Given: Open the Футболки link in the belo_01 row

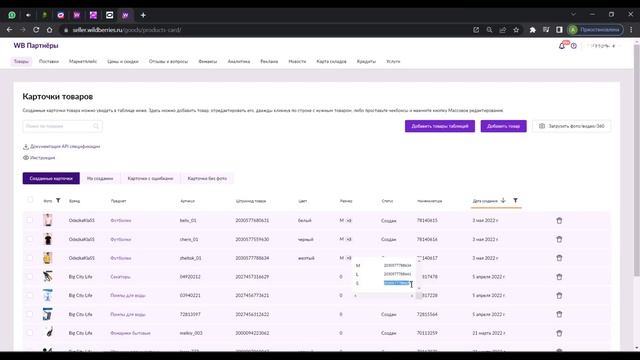Looking at the screenshot, I should pyautogui.click(x=121, y=220).
